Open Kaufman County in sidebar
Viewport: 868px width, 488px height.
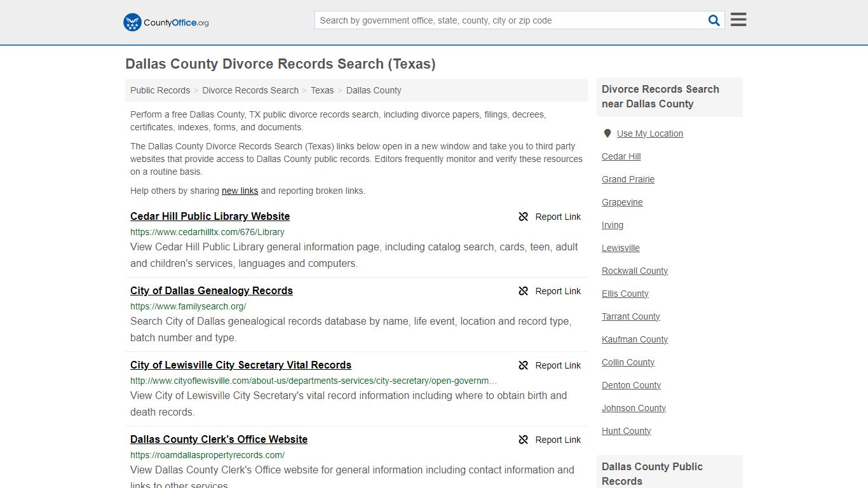(635, 339)
